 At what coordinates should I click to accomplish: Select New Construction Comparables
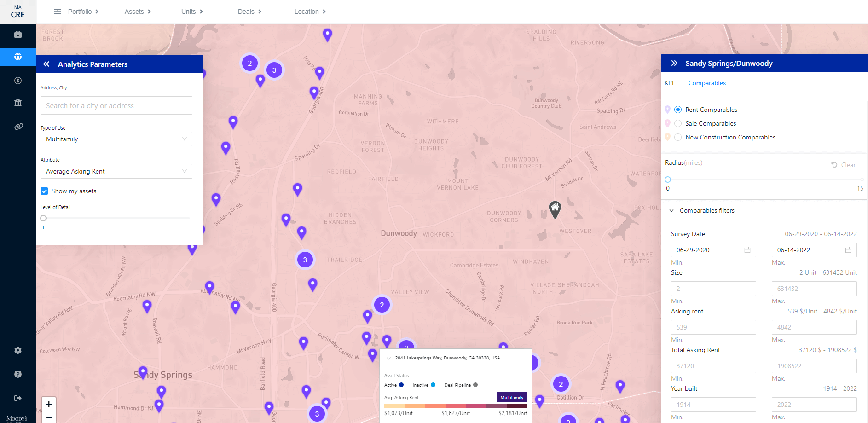coord(678,137)
